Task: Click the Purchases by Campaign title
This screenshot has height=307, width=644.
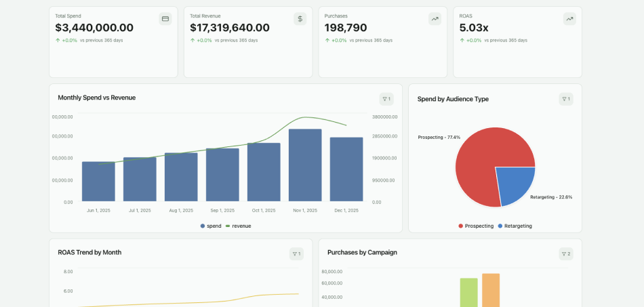Action: (x=362, y=252)
